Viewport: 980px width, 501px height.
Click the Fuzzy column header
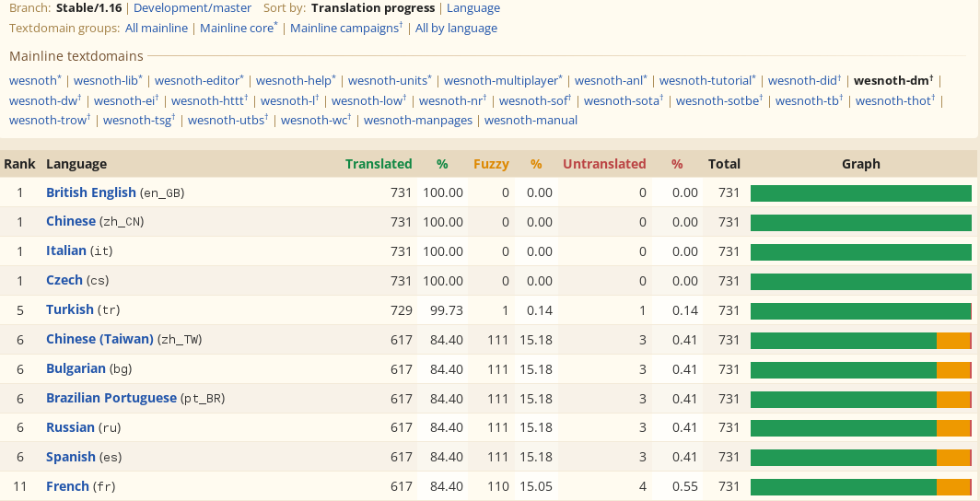491,164
